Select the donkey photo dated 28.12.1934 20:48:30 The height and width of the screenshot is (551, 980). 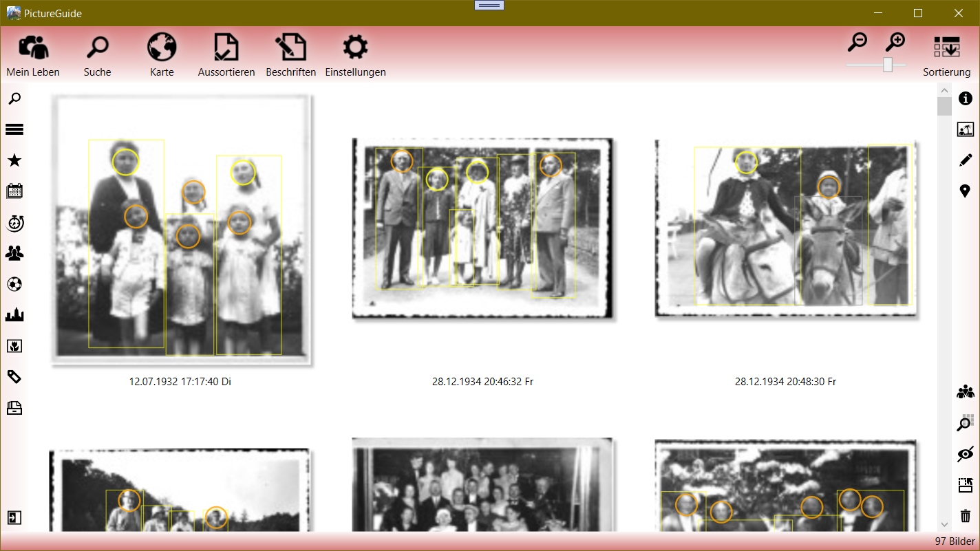[x=786, y=229]
